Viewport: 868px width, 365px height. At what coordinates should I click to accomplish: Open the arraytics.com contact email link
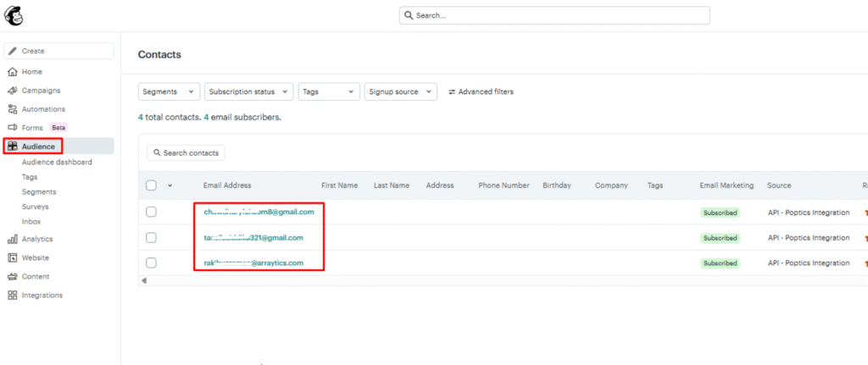pyautogui.click(x=253, y=263)
